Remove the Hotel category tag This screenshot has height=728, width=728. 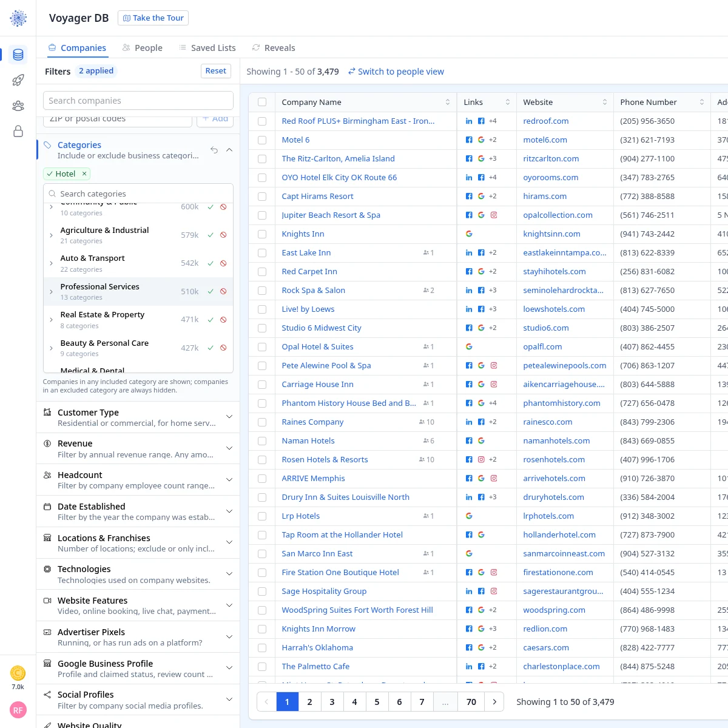84,174
